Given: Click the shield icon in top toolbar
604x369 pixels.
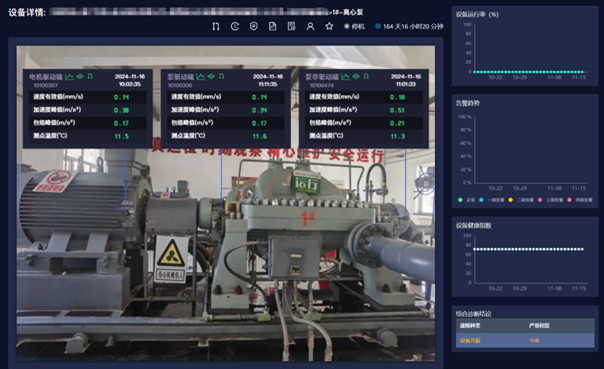Looking at the screenshot, I should pyautogui.click(x=253, y=26).
